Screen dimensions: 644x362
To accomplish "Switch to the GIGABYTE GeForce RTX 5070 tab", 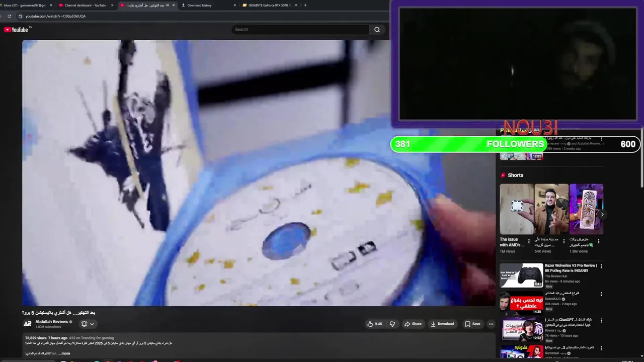I will click(270, 5).
